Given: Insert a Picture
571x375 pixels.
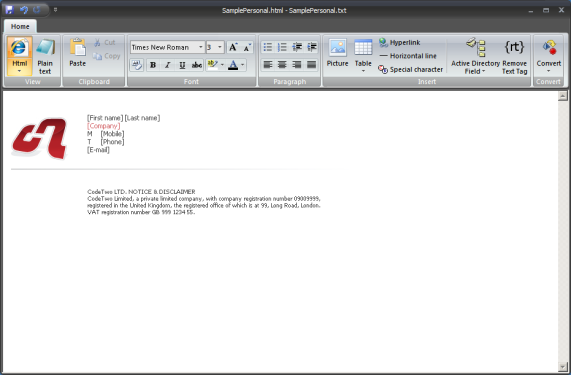Looking at the screenshot, I should 338,53.
